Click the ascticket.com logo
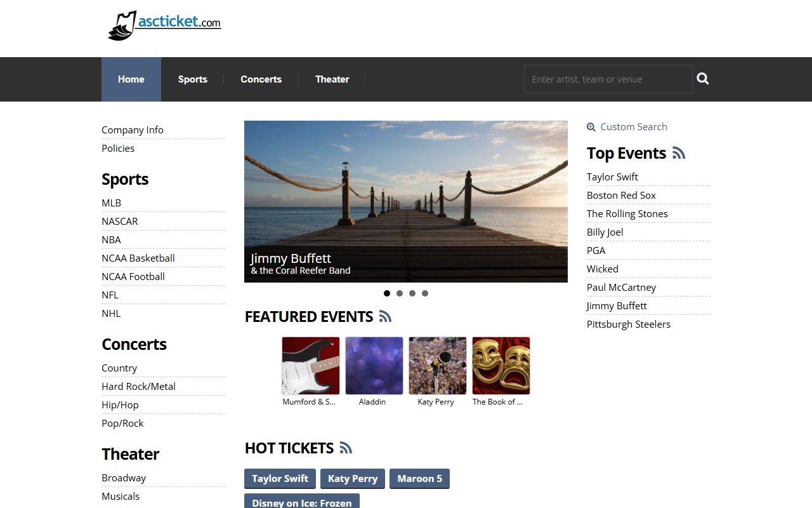The image size is (812, 508). [164, 25]
